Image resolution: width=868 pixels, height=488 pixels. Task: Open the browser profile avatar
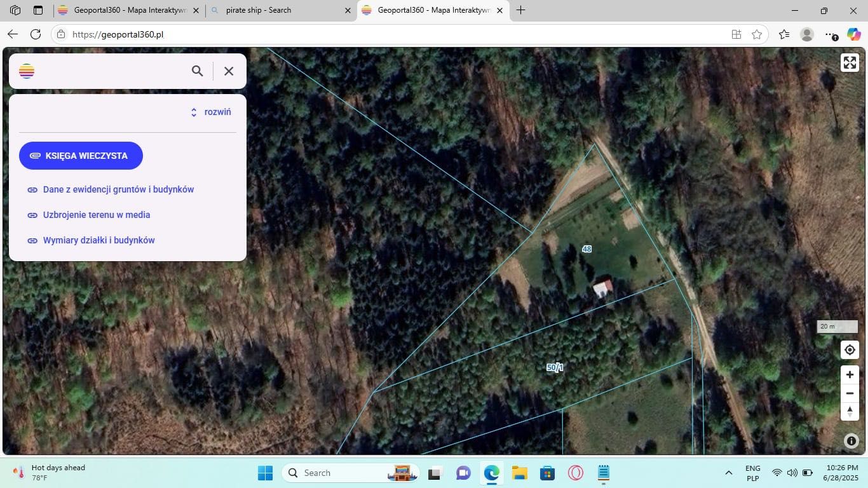(807, 34)
